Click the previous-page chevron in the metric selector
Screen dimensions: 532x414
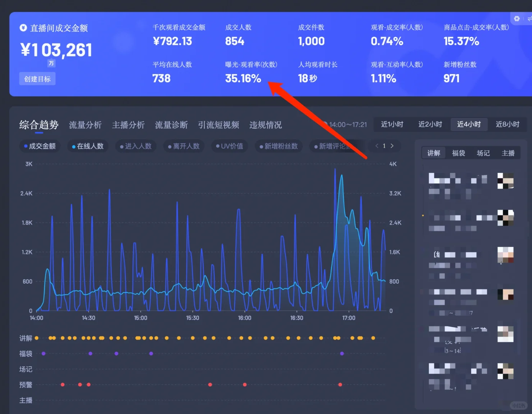[x=376, y=146]
